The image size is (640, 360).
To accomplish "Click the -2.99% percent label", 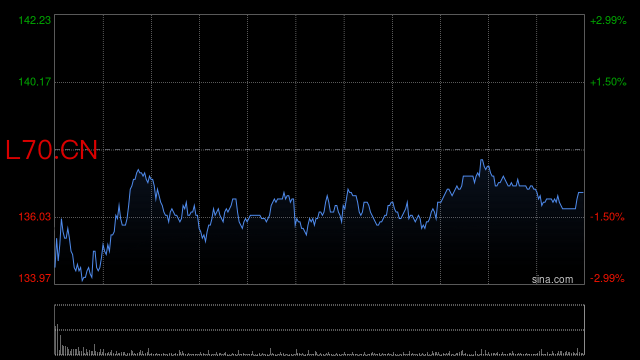I will pos(607,278).
